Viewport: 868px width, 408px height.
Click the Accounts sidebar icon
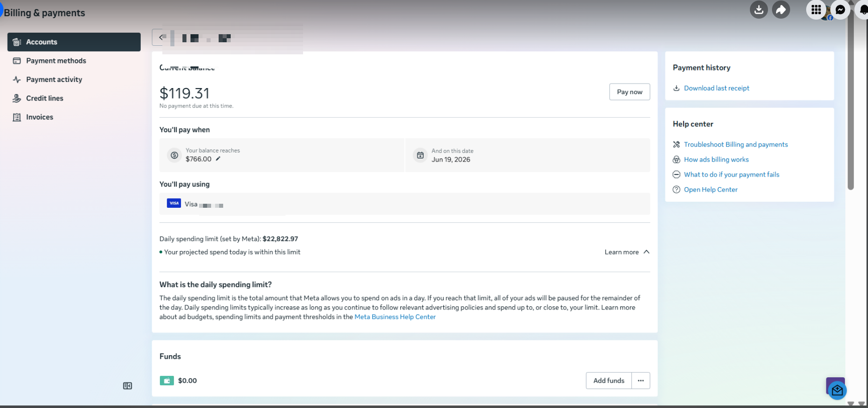(x=17, y=42)
